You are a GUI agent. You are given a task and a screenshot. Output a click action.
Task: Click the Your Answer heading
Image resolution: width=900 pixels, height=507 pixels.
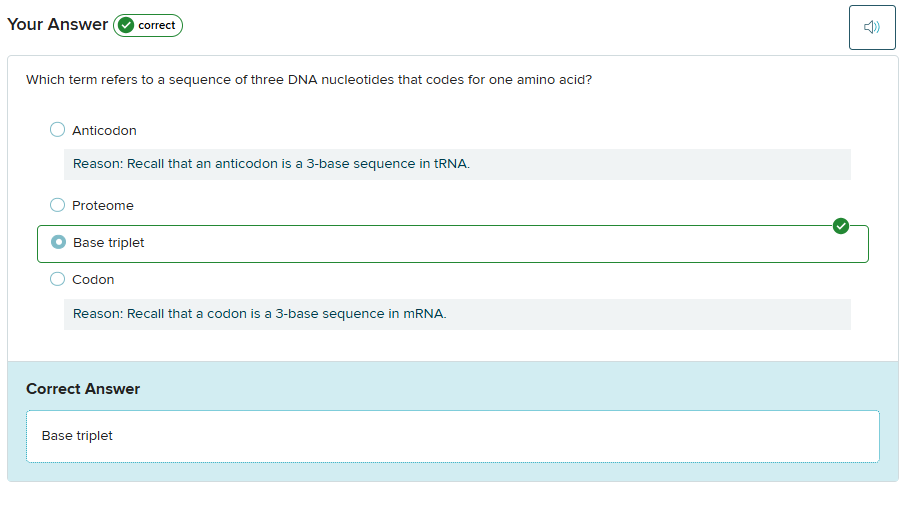point(57,25)
